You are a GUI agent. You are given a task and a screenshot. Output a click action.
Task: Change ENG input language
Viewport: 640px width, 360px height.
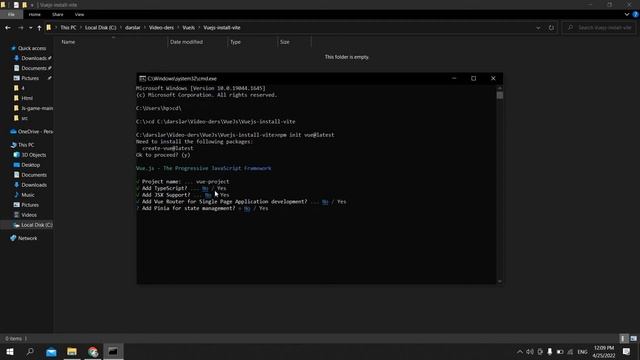pos(582,351)
